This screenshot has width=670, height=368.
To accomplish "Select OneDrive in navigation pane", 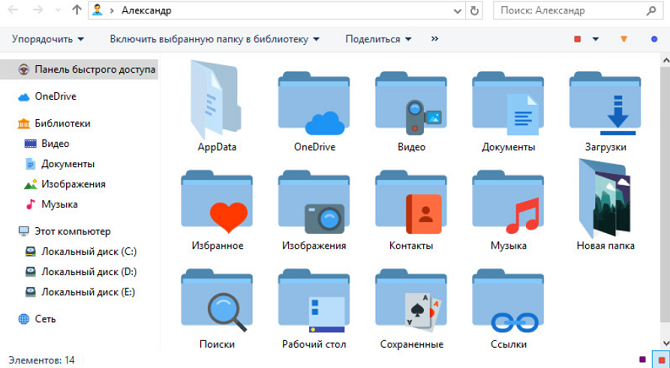I will coord(56,97).
